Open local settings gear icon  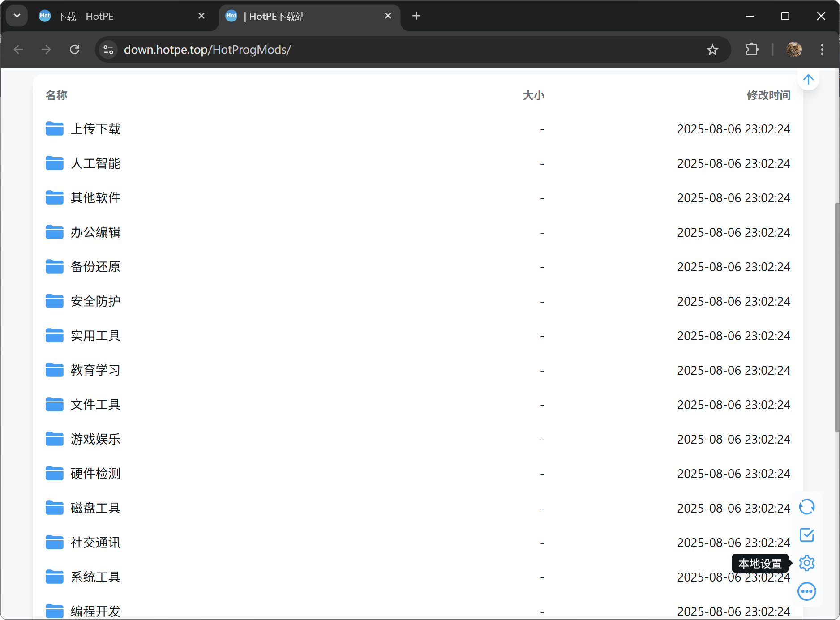click(807, 563)
